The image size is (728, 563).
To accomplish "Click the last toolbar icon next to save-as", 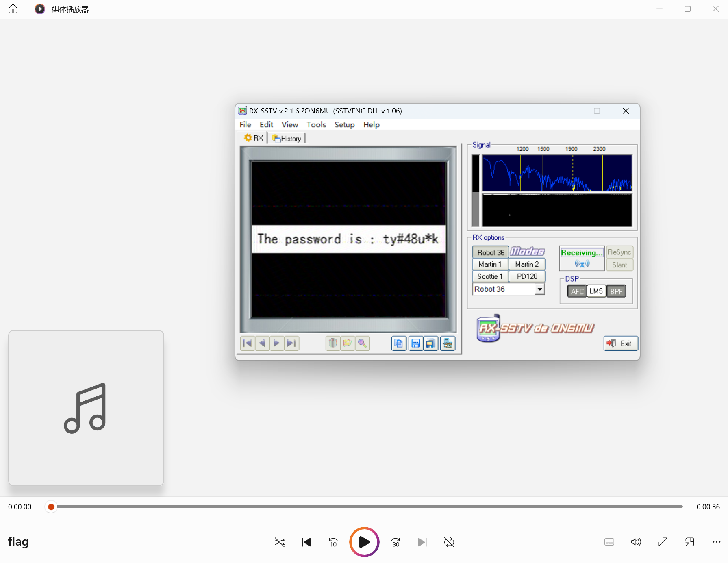I will [x=448, y=343].
